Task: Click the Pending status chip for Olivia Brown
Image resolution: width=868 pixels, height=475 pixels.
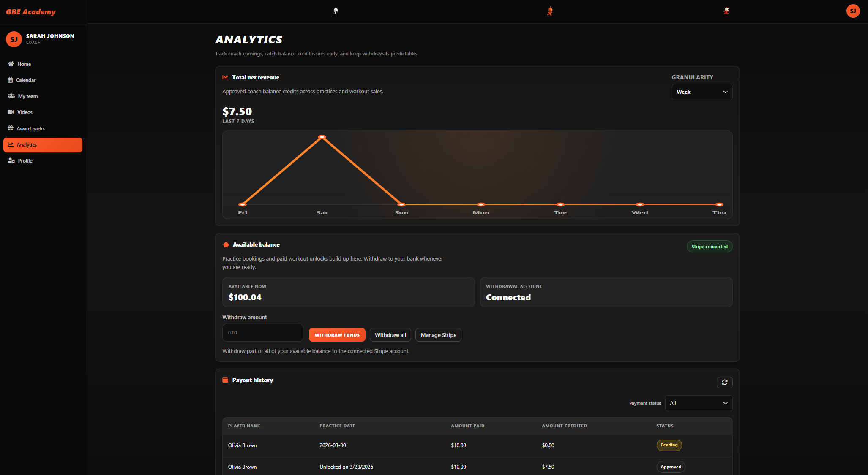Action: pos(669,445)
